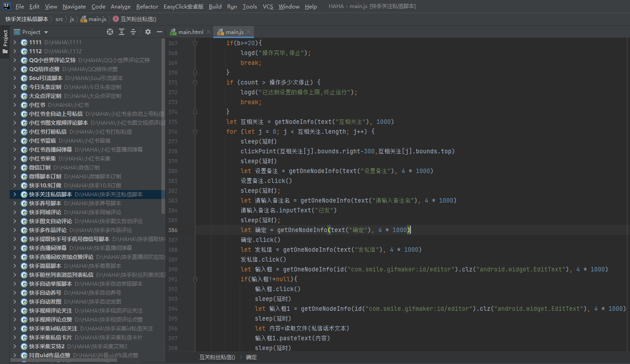Open the EasyClick安卓版 menu
This screenshot has height=364, width=630.
coord(183,6)
